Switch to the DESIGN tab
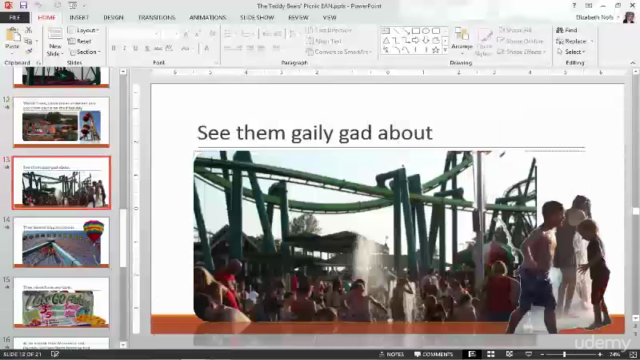640x360 pixels. 113,18
